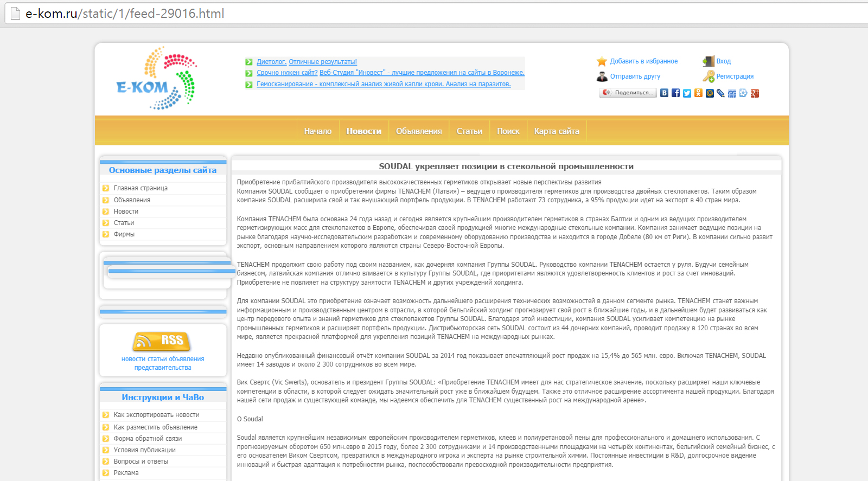Open the Веб-Студия "Иновест" link
The height and width of the screenshot is (481, 868).
tap(422, 73)
